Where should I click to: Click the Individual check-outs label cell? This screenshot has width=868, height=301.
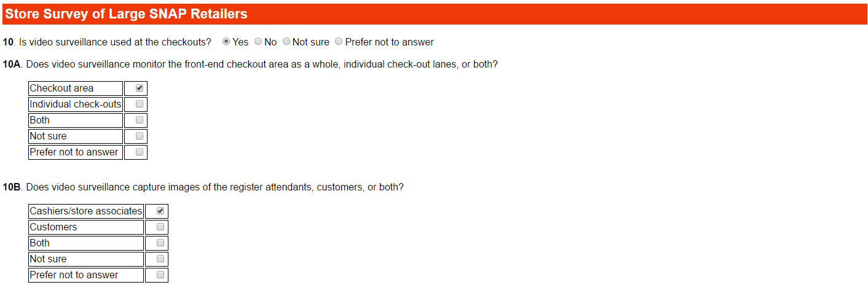pos(76,104)
